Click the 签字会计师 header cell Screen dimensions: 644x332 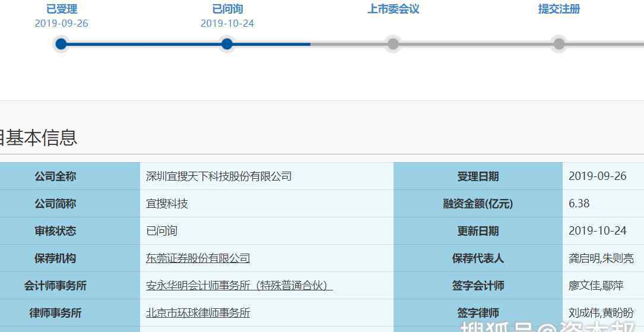[x=478, y=286]
